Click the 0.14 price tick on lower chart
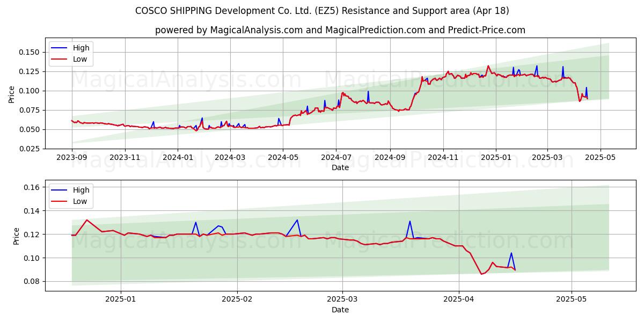The image size is (644, 322). [32, 211]
